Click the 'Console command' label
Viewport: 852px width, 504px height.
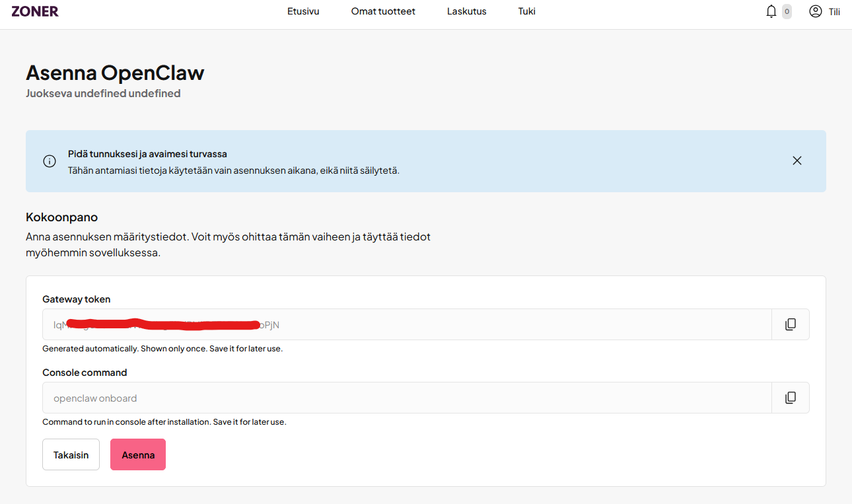[85, 373]
